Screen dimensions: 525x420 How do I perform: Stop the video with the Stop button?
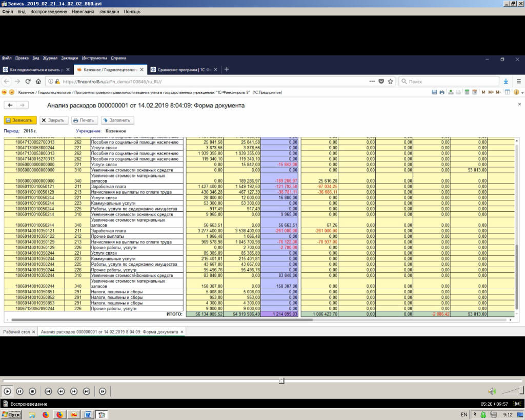32,391
